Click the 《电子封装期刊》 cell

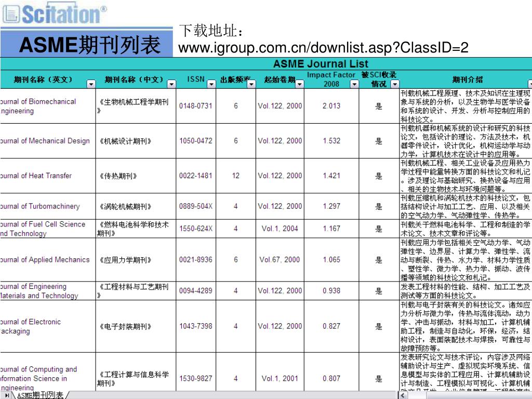click(136, 326)
